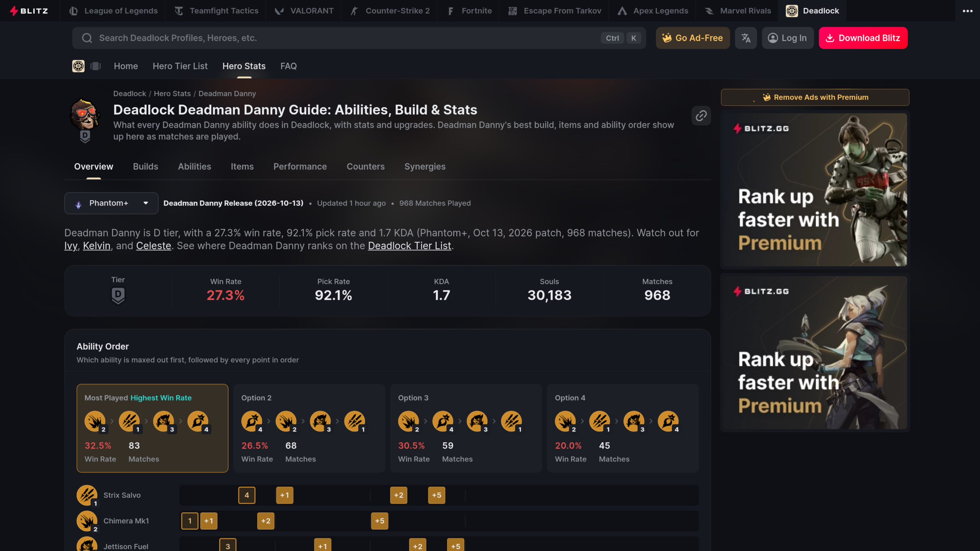Open the Deadlock Tier List link
This screenshot has width=980, height=551.
tap(409, 246)
